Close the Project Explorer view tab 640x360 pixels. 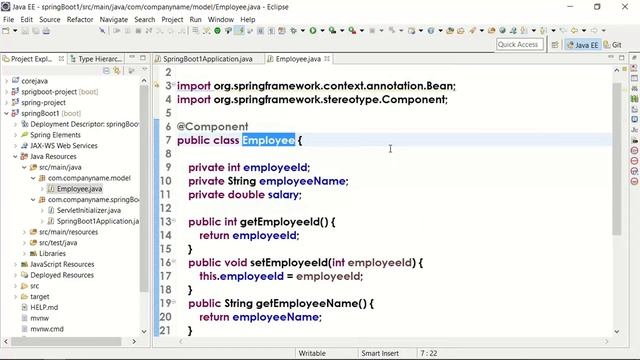coord(61,59)
